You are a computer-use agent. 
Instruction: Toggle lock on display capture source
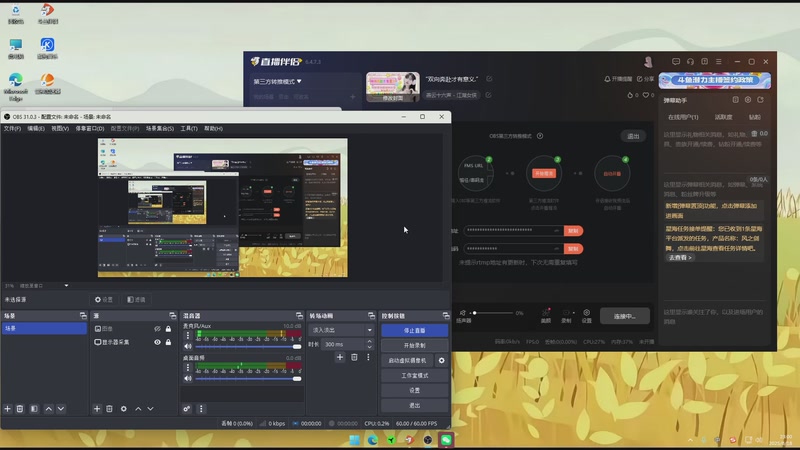tap(168, 342)
